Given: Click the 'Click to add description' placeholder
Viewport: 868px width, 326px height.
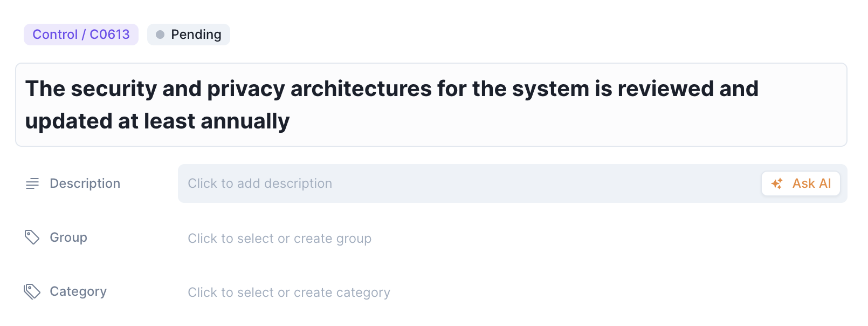Looking at the screenshot, I should pos(260,184).
